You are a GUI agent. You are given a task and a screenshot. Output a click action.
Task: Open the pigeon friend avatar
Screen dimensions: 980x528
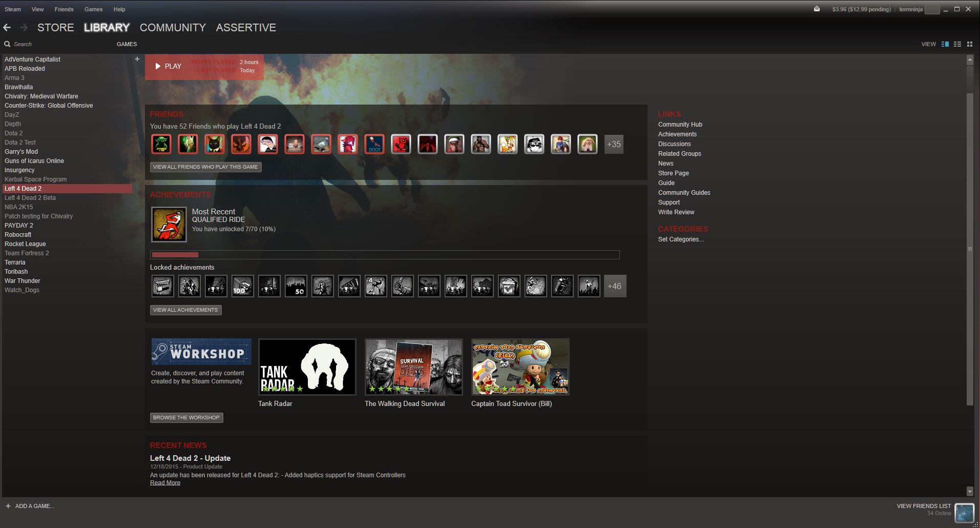tap(321, 144)
